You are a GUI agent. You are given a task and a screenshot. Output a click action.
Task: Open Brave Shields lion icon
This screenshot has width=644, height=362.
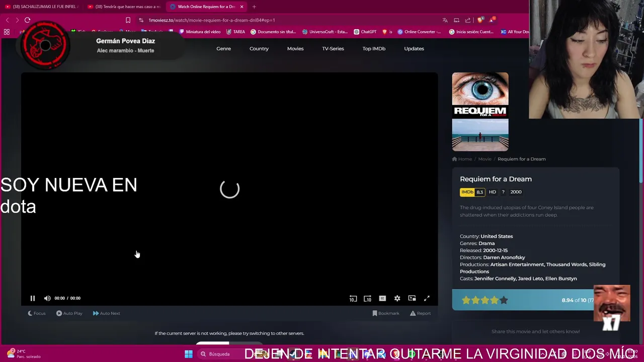(x=480, y=20)
